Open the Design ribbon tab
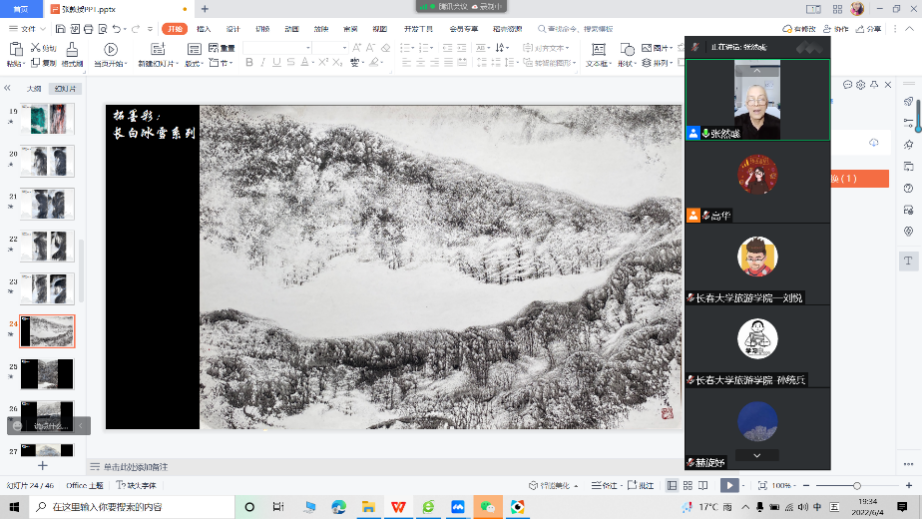 (233, 29)
